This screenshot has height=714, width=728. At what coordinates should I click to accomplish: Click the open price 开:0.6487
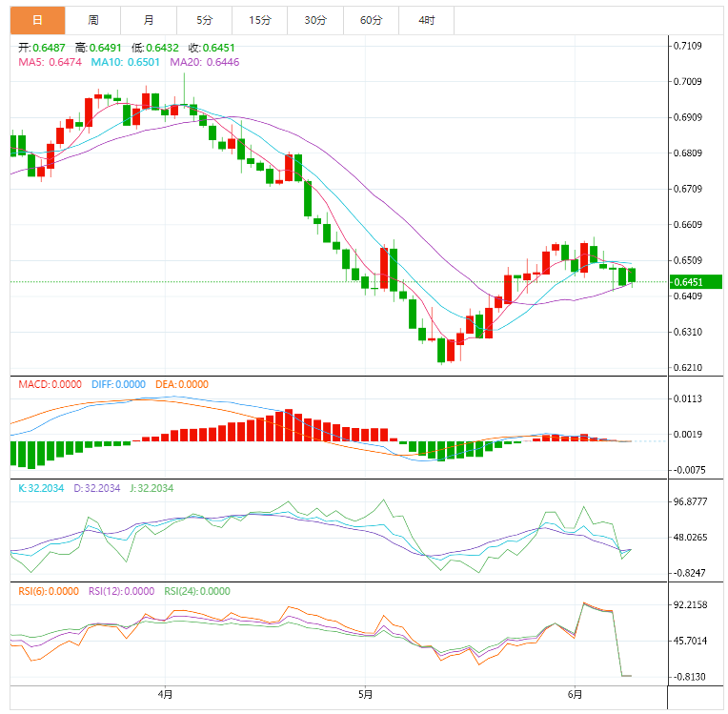[41, 48]
